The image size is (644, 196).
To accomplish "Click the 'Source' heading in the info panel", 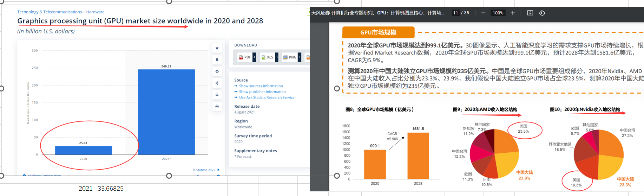I will click(x=241, y=80).
